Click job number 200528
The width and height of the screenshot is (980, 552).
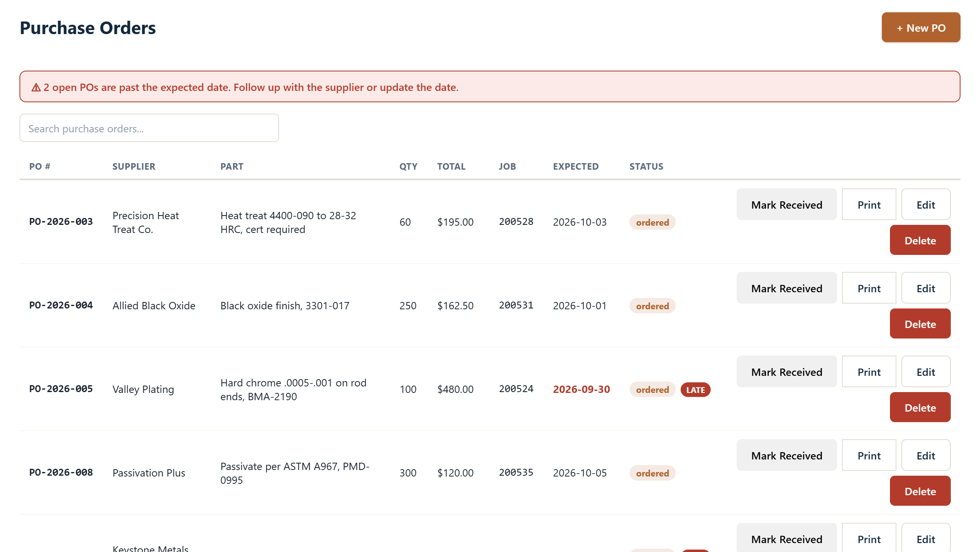tap(516, 222)
